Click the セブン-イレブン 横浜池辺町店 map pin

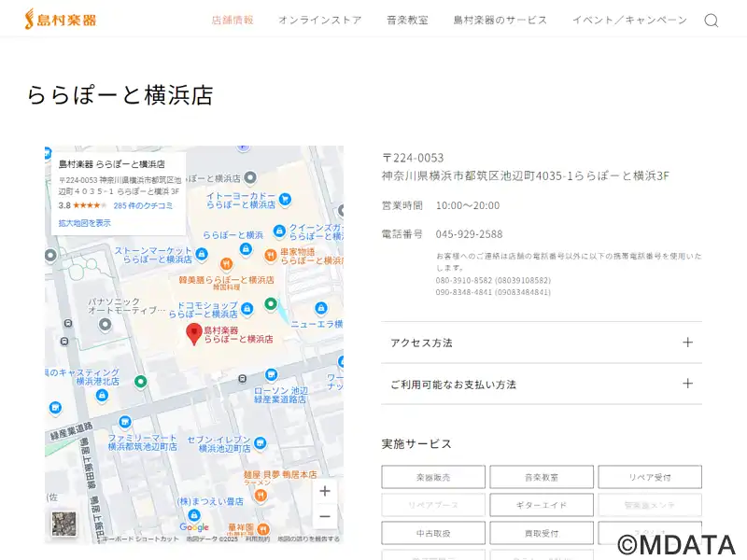pyautogui.click(x=261, y=444)
